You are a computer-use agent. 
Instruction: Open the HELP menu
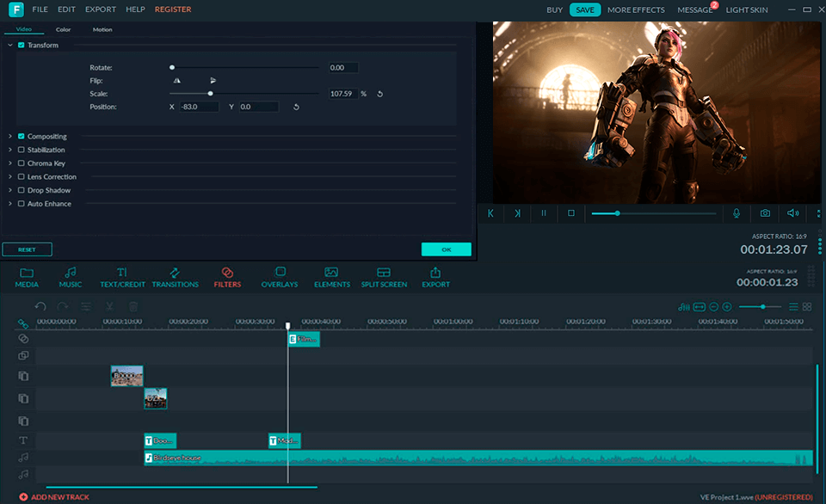135,9
